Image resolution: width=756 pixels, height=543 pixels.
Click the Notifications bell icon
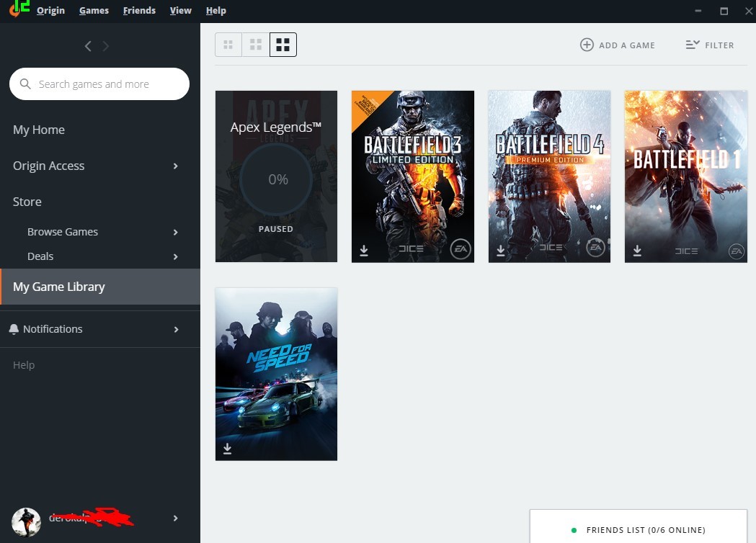(x=14, y=329)
